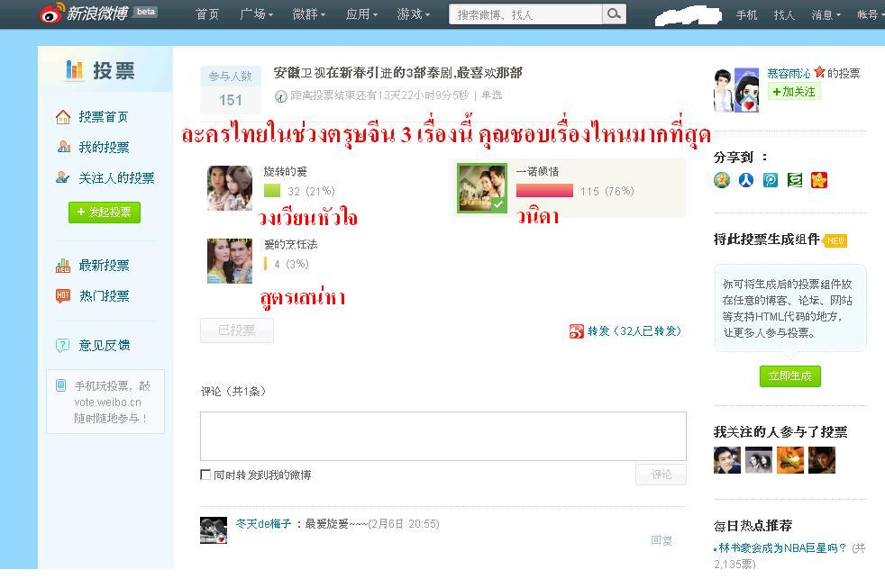
Task: Expand the 应用 dropdown menu
Action: pos(361,14)
